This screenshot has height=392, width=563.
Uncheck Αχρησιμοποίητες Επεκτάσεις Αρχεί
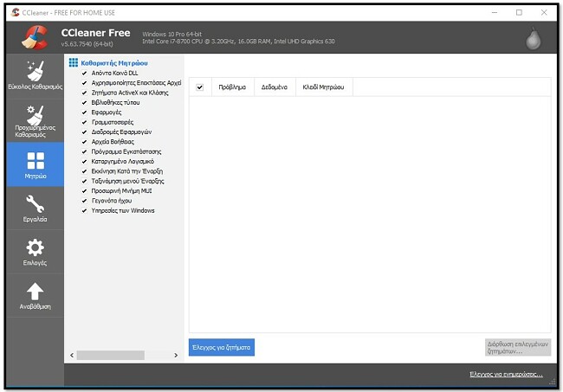coord(84,83)
